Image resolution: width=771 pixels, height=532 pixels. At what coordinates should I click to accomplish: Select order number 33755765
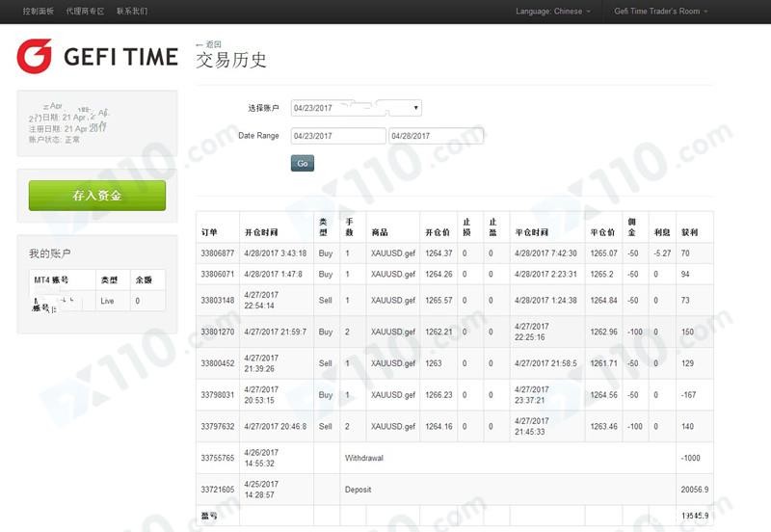click(218, 458)
